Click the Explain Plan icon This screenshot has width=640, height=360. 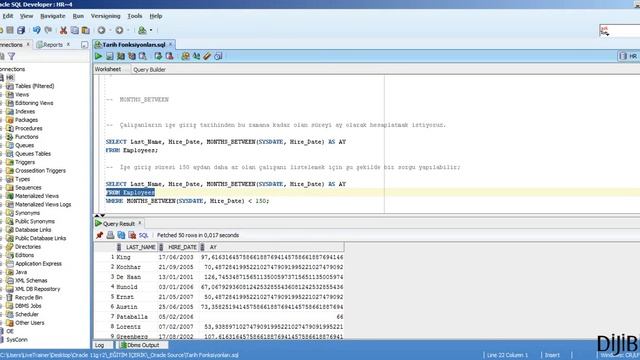click(121, 56)
